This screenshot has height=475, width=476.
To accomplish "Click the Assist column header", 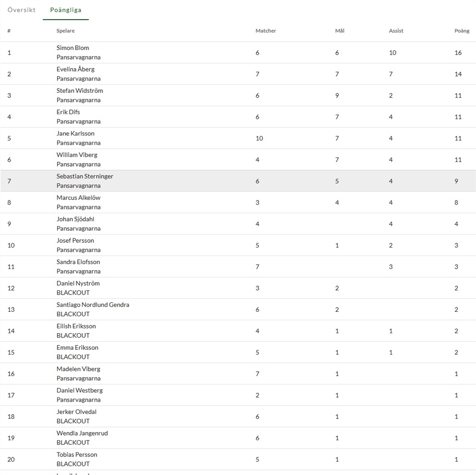I will [x=396, y=31].
